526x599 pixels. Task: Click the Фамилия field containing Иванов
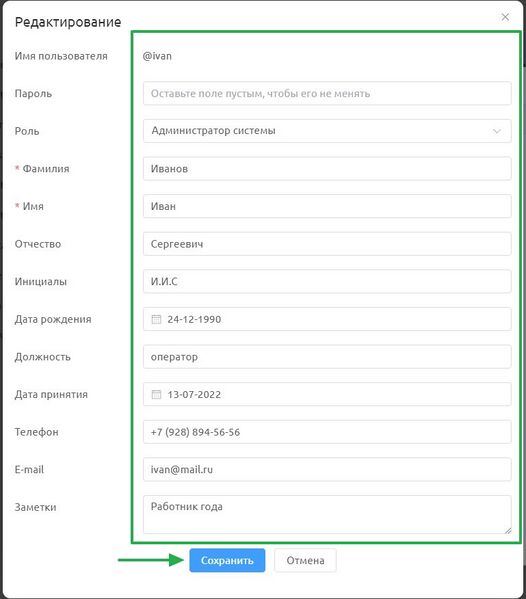click(327, 168)
